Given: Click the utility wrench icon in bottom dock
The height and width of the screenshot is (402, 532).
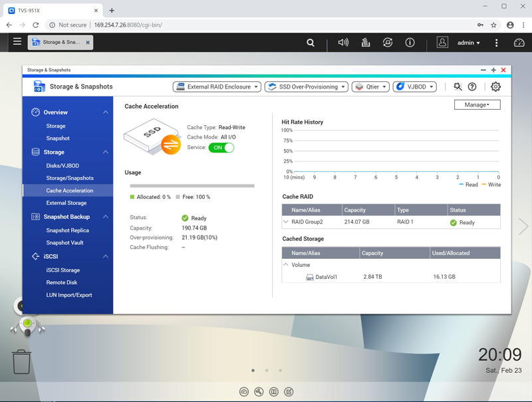Looking at the screenshot, I should pos(259,392).
